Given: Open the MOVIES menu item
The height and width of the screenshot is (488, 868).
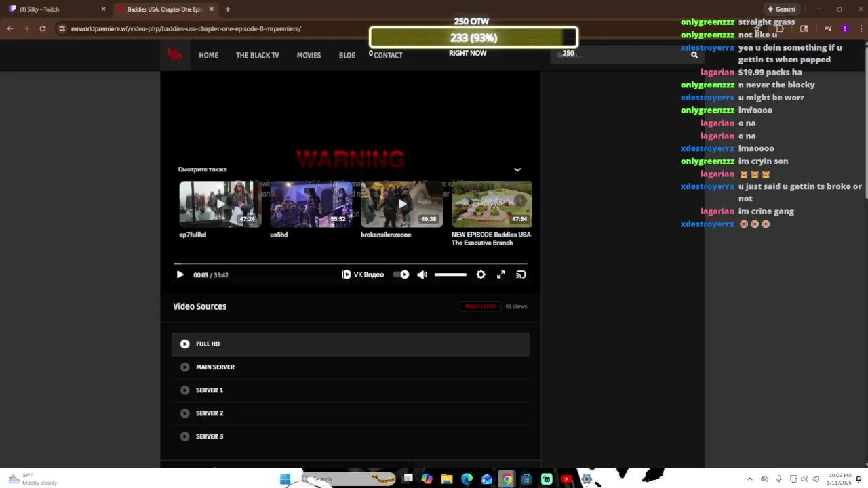Looking at the screenshot, I should pyautogui.click(x=309, y=55).
